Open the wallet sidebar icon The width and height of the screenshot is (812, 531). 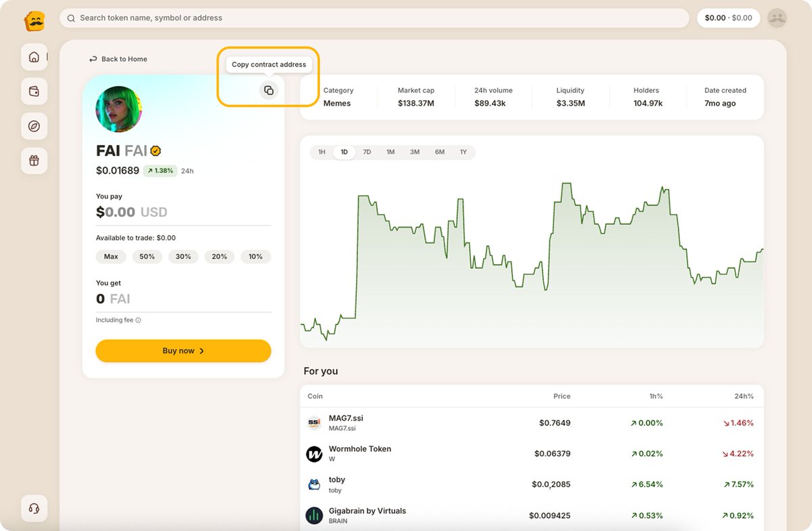(x=35, y=91)
